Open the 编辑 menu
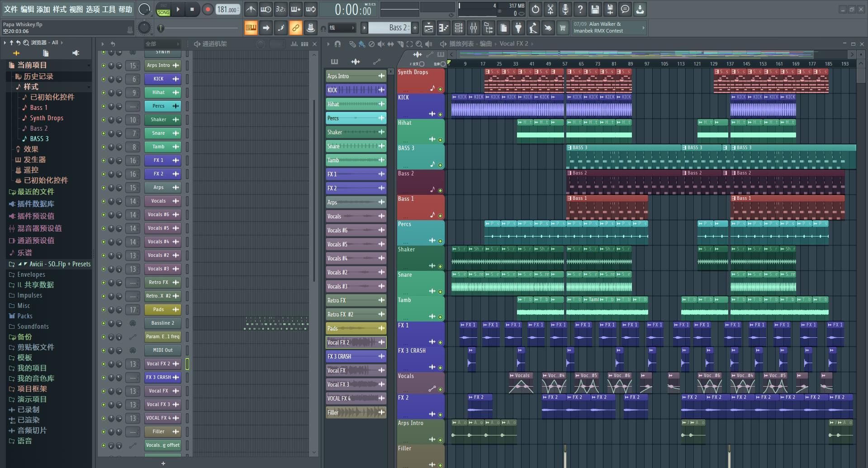 27,9
